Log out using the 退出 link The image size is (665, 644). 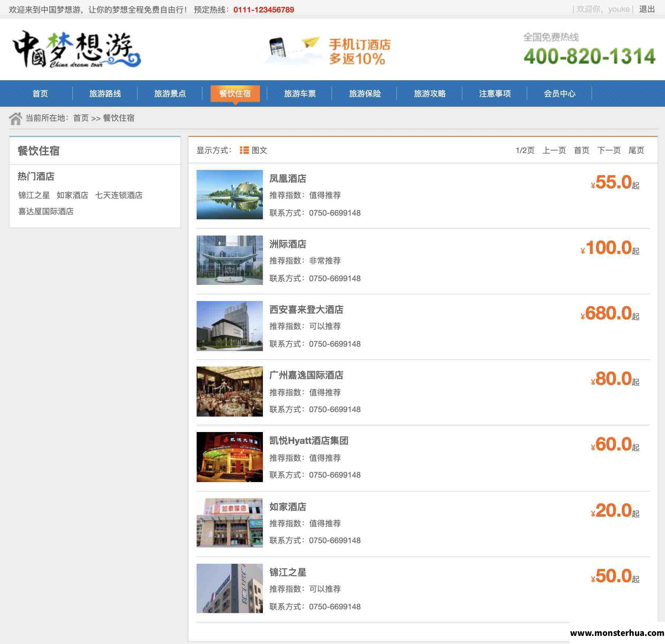pyautogui.click(x=647, y=9)
